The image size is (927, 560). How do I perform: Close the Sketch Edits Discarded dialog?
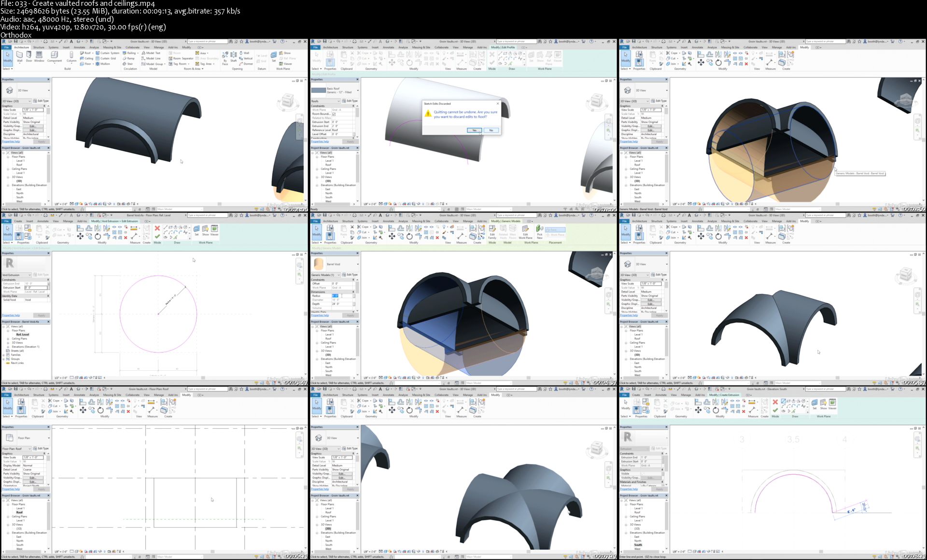498,103
